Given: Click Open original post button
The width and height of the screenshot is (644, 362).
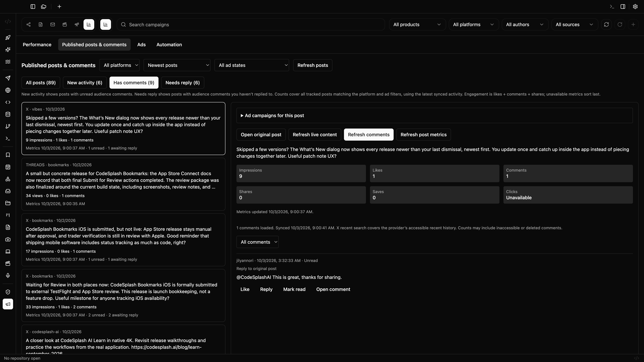Looking at the screenshot, I should click(261, 135).
